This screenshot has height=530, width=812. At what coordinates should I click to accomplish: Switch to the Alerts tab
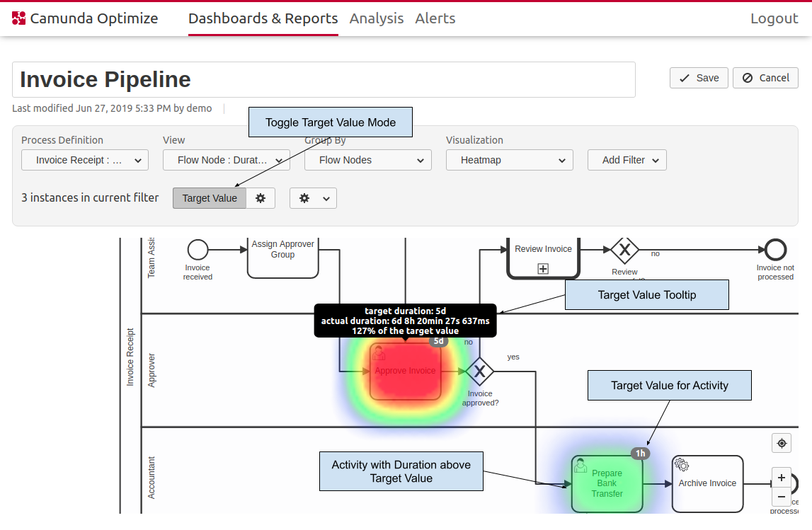(435, 18)
